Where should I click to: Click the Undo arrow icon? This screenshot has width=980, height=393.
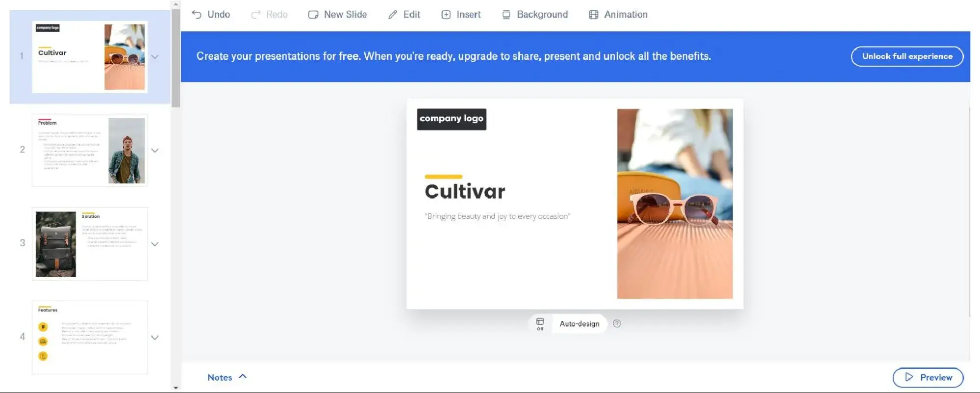pos(197,15)
